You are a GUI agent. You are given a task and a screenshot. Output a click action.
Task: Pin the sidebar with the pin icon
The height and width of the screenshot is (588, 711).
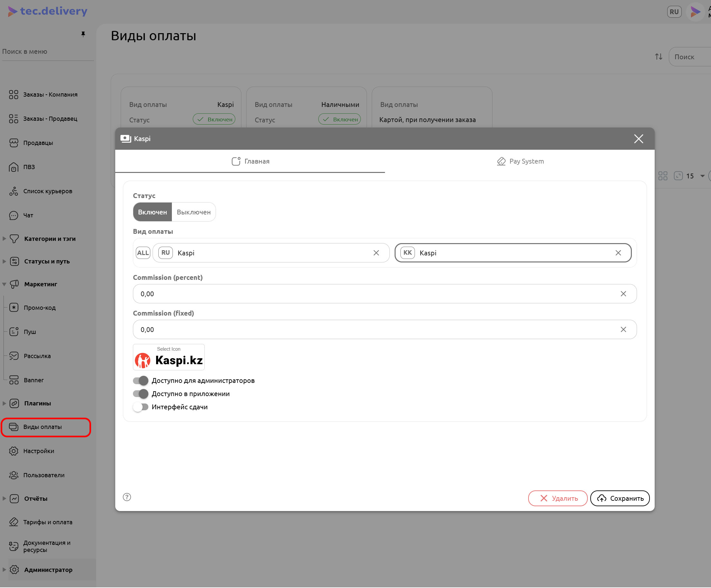[83, 34]
